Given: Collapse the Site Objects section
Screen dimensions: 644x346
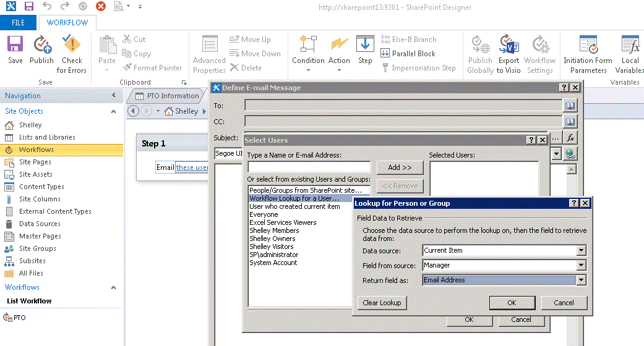Looking at the screenshot, I should click(113, 111).
